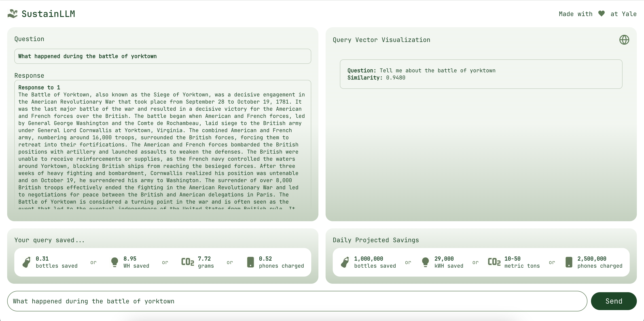
Task: Click the similar question card with Similarity 0.9480
Action: 481,74
